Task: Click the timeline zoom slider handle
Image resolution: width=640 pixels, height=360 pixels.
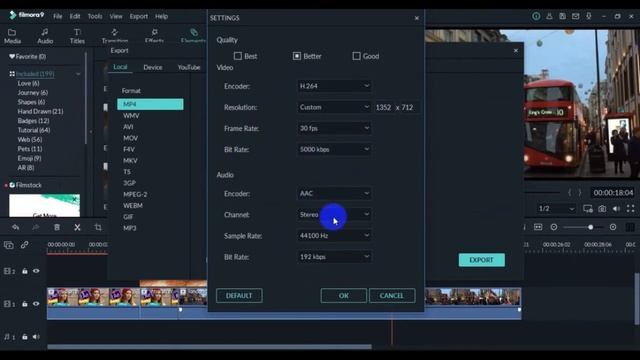Action: pyautogui.click(x=591, y=227)
